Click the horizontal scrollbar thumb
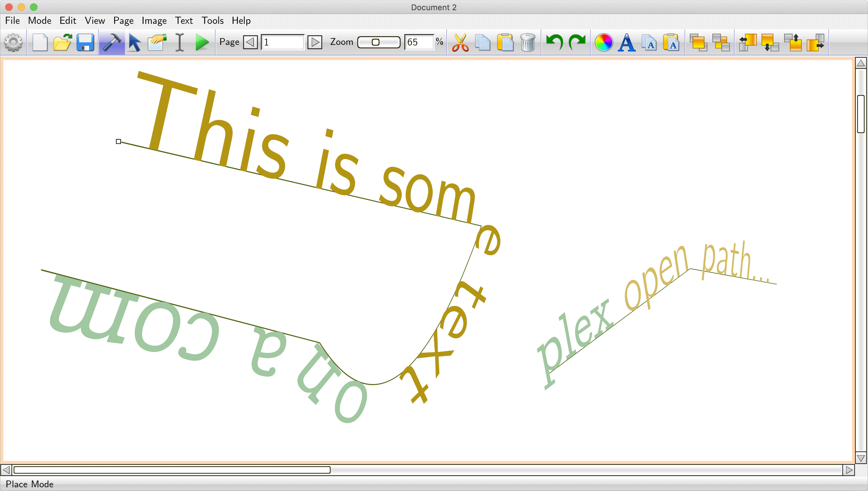Screen dimensions: 868x491 pyautogui.click(x=172, y=470)
